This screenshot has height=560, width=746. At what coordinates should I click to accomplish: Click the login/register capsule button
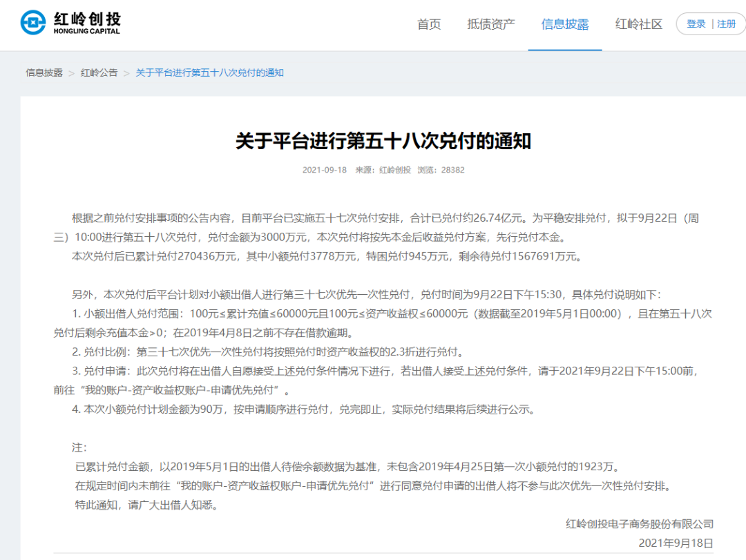click(x=710, y=23)
